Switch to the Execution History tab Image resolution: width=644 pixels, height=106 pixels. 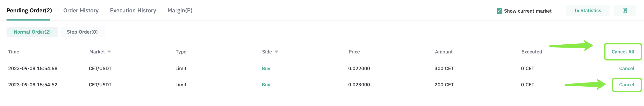tap(133, 11)
